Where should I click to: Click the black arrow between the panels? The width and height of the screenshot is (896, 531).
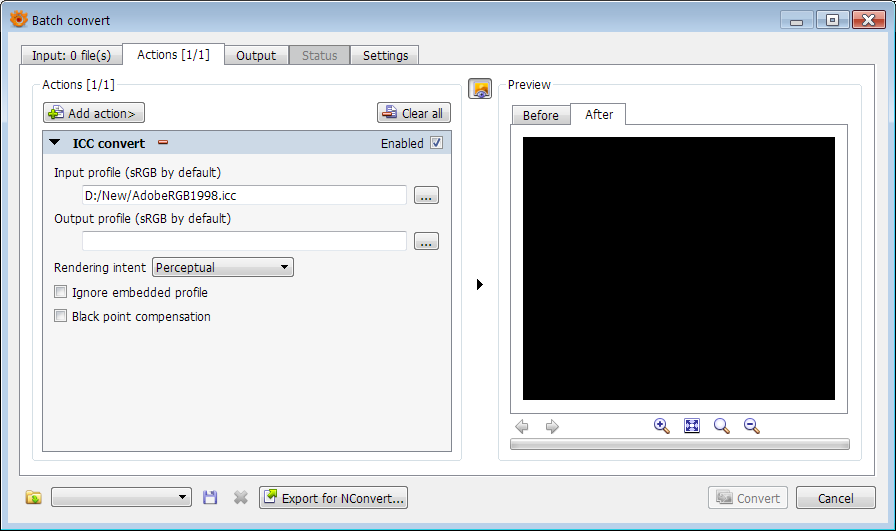(480, 284)
